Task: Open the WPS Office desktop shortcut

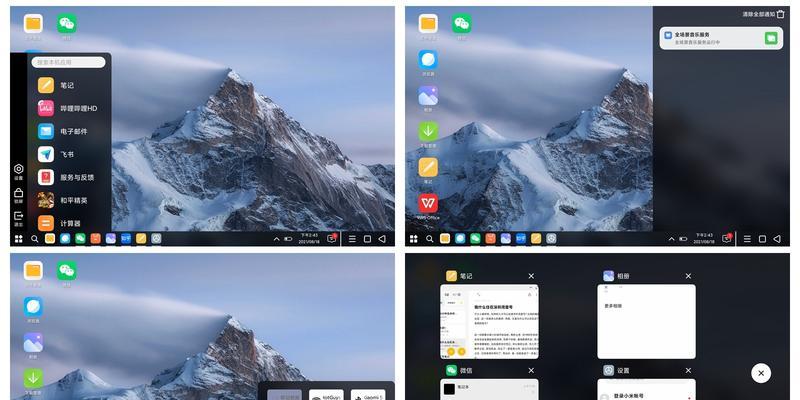Action: click(x=428, y=206)
